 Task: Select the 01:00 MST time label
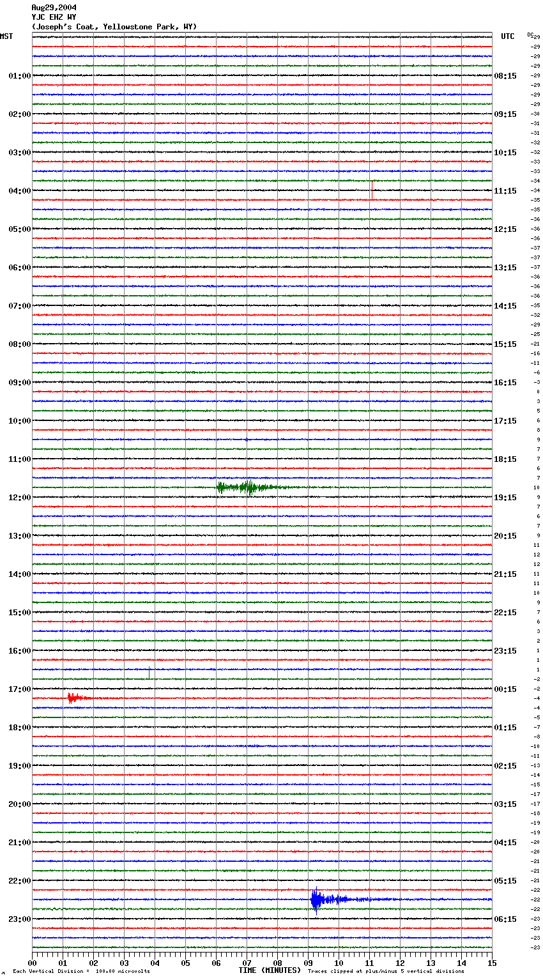click(x=20, y=76)
